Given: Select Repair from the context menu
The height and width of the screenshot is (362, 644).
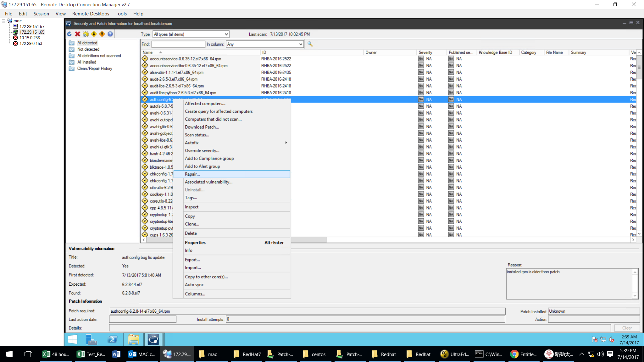Looking at the screenshot, I should coord(193,174).
